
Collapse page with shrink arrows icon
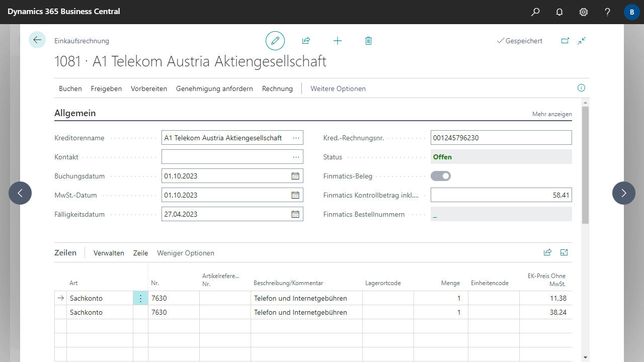pyautogui.click(x=582, y=41)
